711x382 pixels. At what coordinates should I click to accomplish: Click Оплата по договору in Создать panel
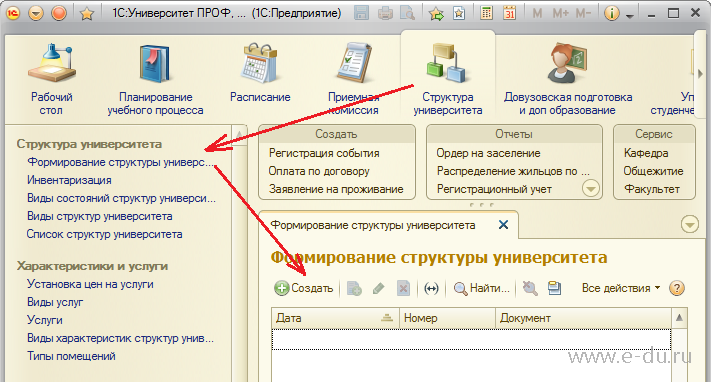click(319, 171)
